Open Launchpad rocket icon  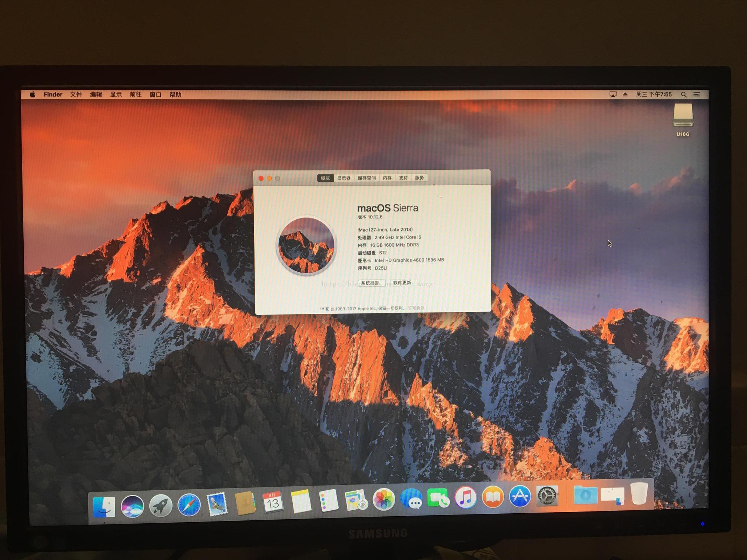point(160,505)
